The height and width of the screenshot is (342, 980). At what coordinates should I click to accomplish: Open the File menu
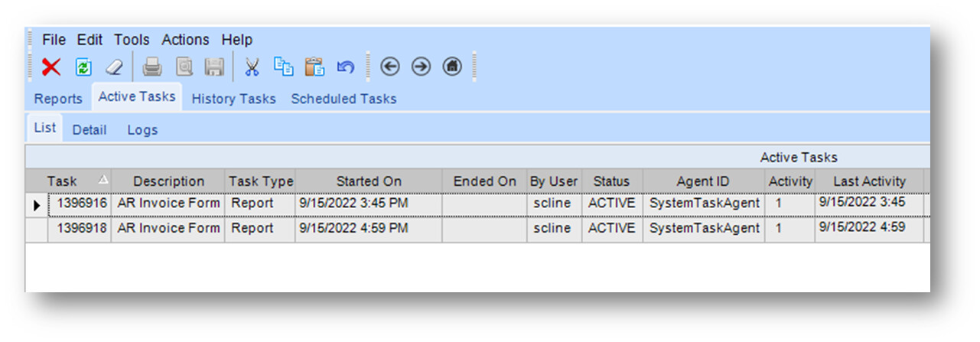tap(54, 40)
